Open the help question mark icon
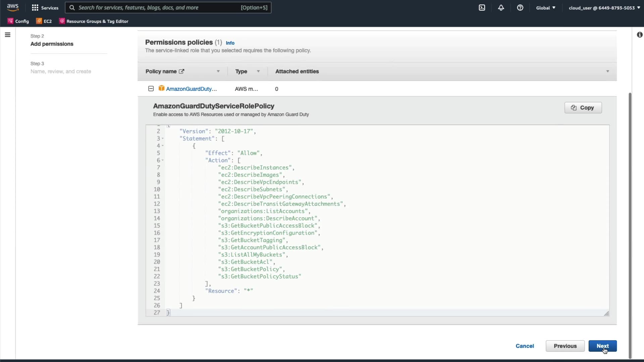Viewport: 644px width, 362px height. [x=520, y=8]
